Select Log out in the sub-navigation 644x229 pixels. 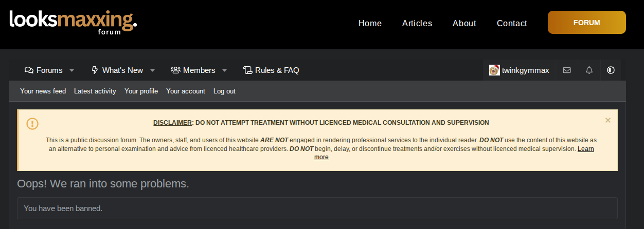pyautogui.click(x=224, y=91)
